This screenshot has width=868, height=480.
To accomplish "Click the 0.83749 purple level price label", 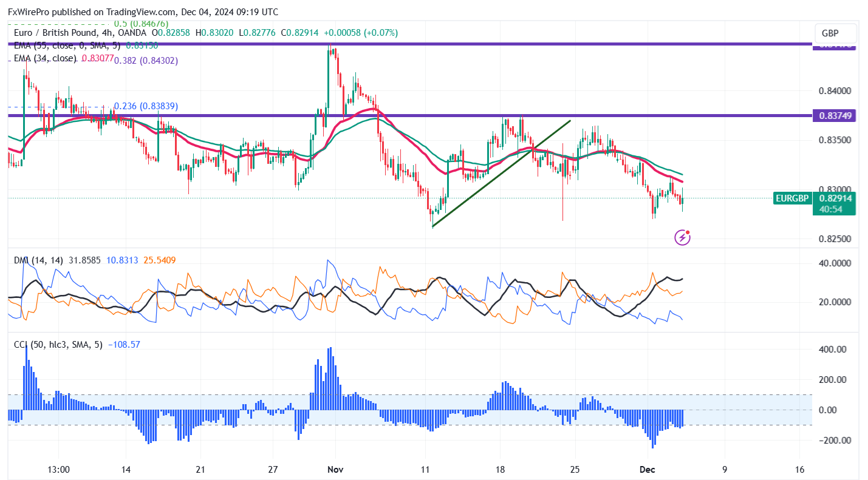I will click(835, 115).
